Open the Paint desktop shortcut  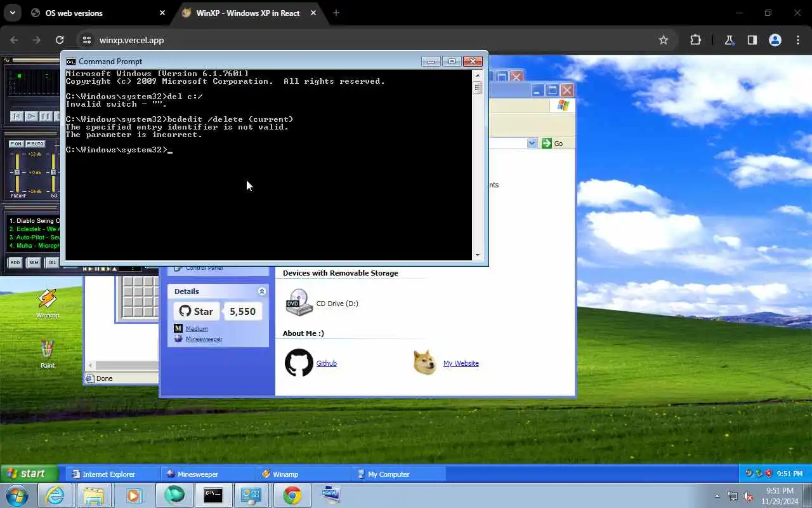[x=47, y=353]
